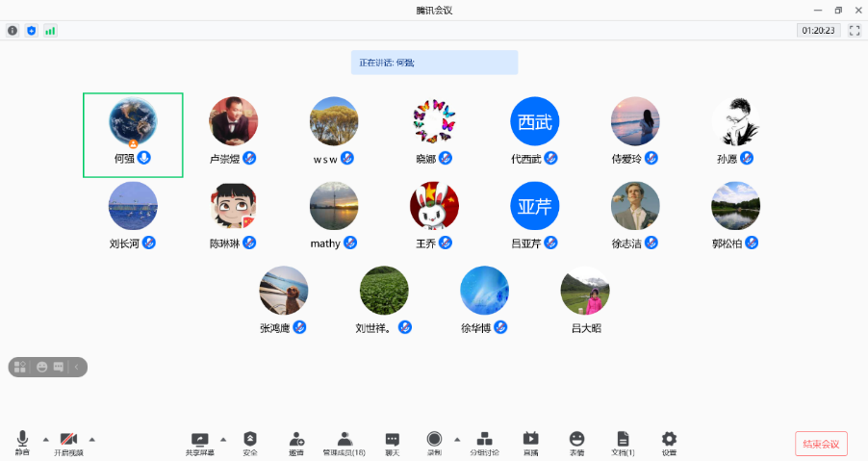Expand recording options arrow beside 录制
The height and width of the screenshot is (461, 868).
(457, 439)
